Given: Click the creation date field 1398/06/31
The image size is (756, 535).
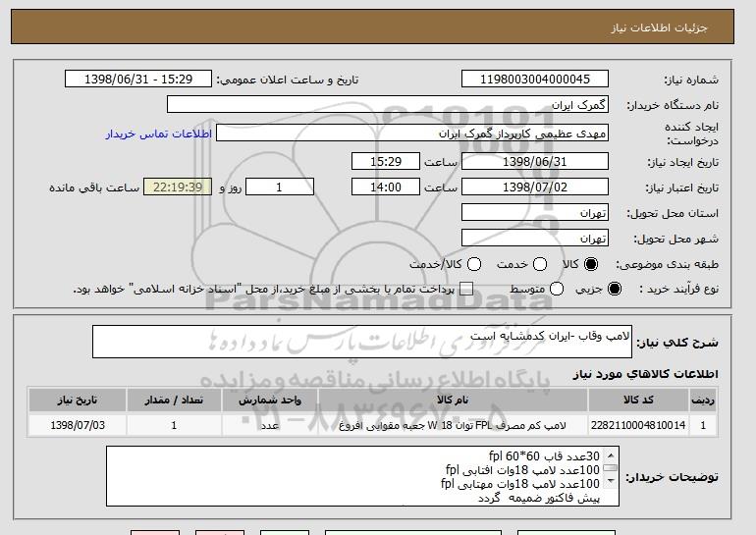Looking at the screenshot, I should pyautogui.click(x=535, y=161).
